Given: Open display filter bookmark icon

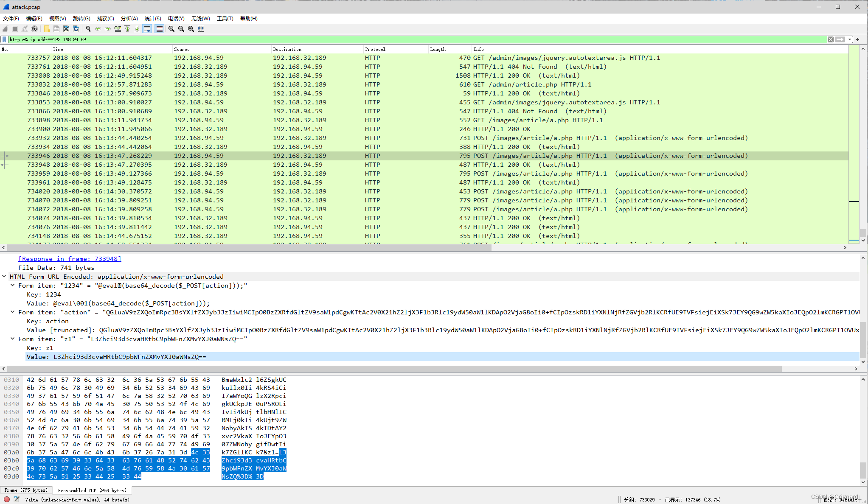Looking at the screenshot, I should point(5,39).
